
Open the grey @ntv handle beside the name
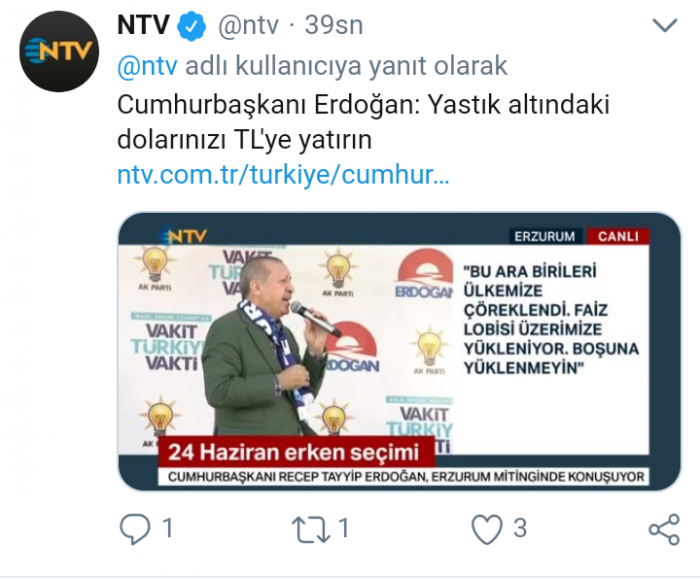click(248, 26)
